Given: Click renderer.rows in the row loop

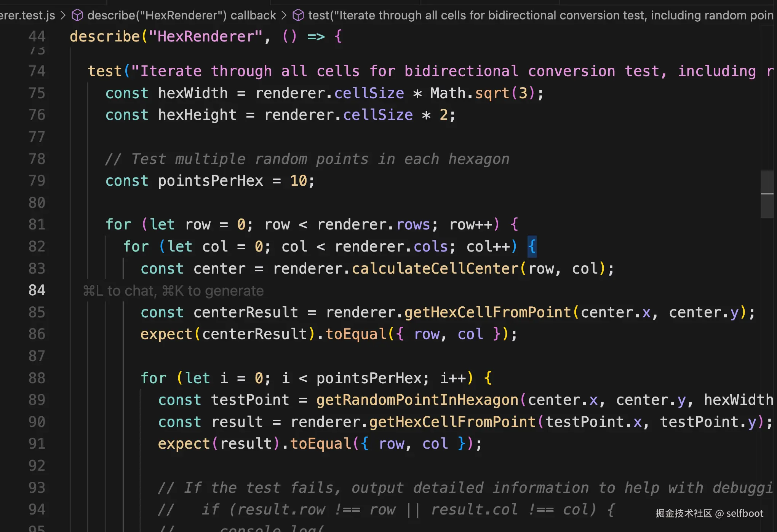Looking at the screenshot, I should (x=373, y=225).
